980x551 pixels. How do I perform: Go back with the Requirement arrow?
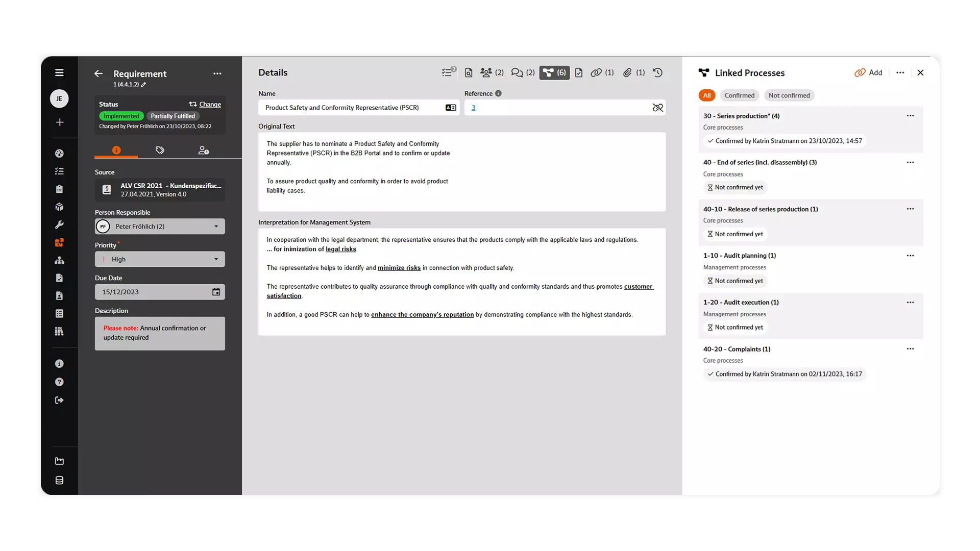99,73
